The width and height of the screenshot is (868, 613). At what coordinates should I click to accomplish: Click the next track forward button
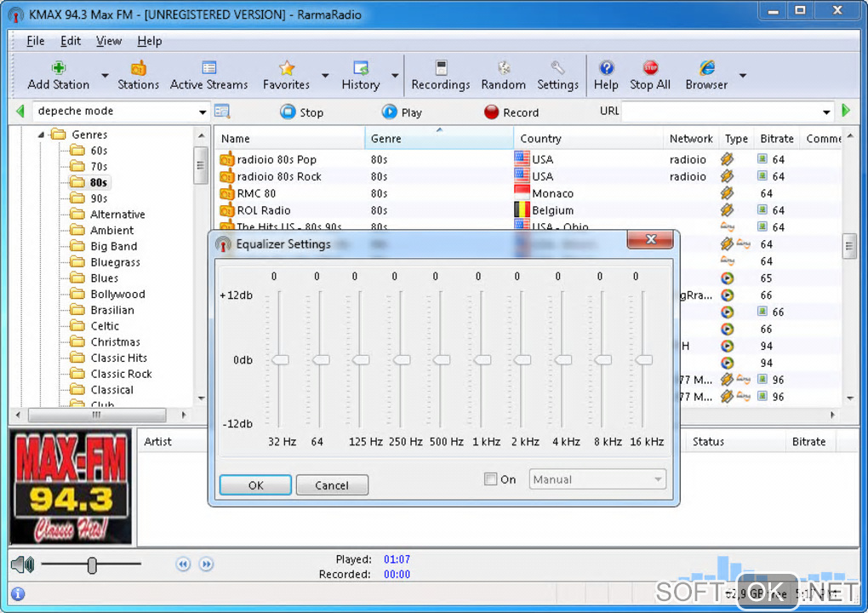[207, 564]
